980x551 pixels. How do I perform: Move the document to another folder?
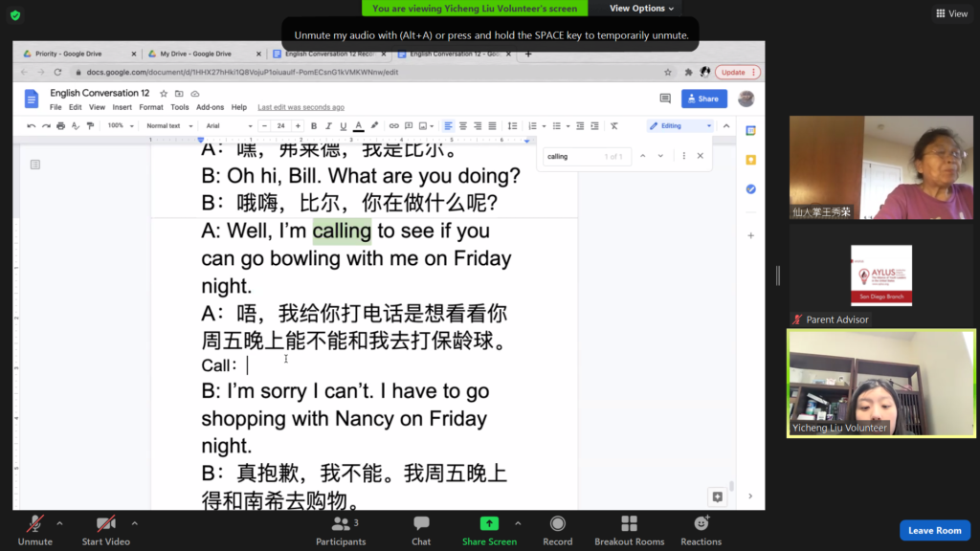click(x=179, y=94)
